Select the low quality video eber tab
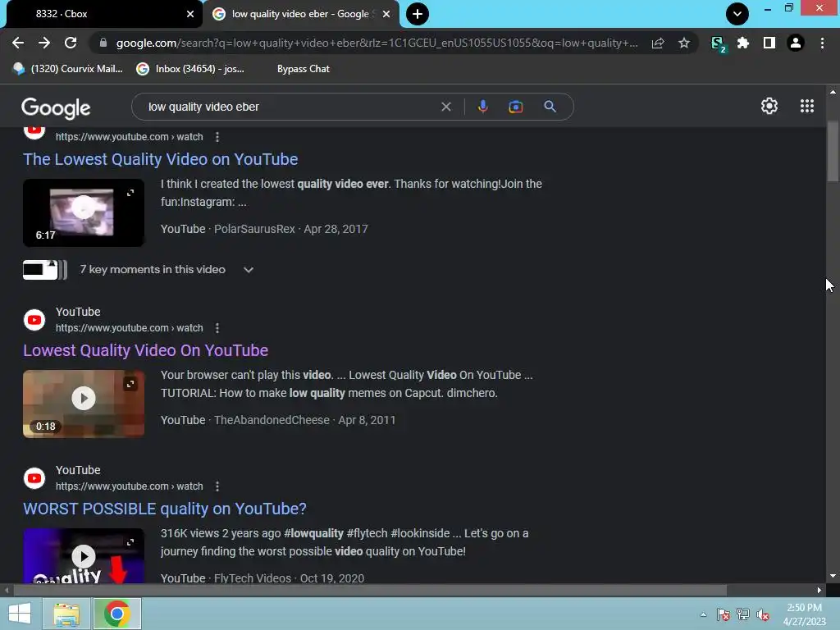The height and width of the screenshot is (630, 840). point(300,14)
